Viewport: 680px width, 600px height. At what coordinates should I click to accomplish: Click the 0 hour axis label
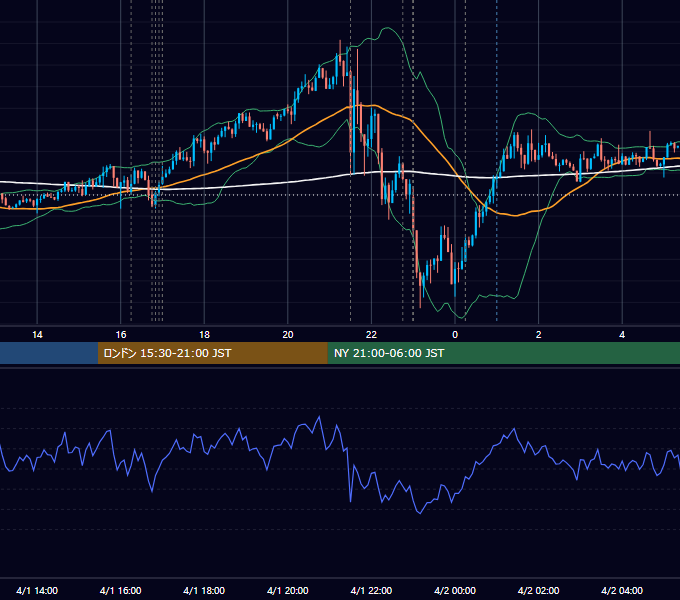coord(455,335)
